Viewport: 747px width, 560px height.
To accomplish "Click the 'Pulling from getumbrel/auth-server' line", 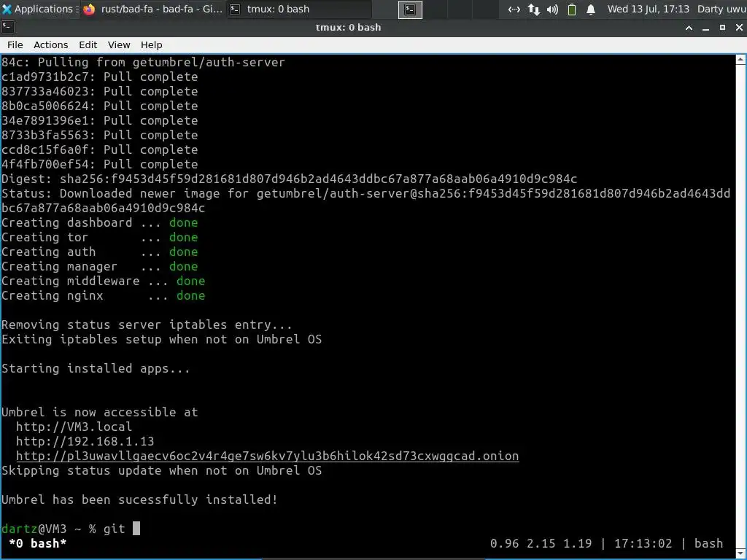I will tap(143, 62).
